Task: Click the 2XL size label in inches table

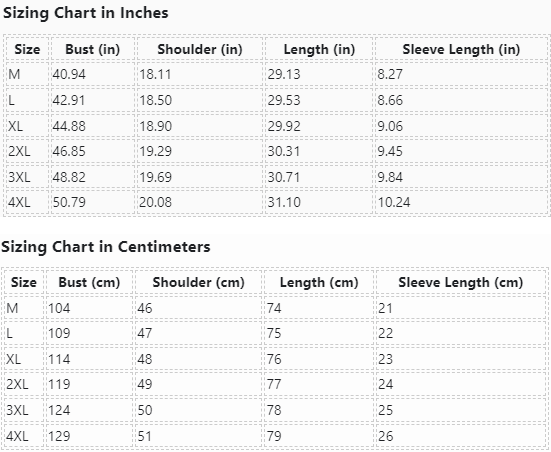Action: click(19, 151)
